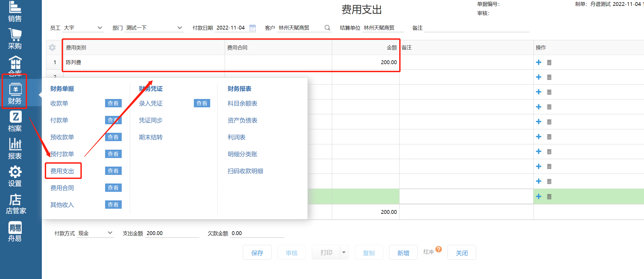The image size is (644, 279).
Task: Open 费用合同 from the finance menu
Action: point(62,188)
